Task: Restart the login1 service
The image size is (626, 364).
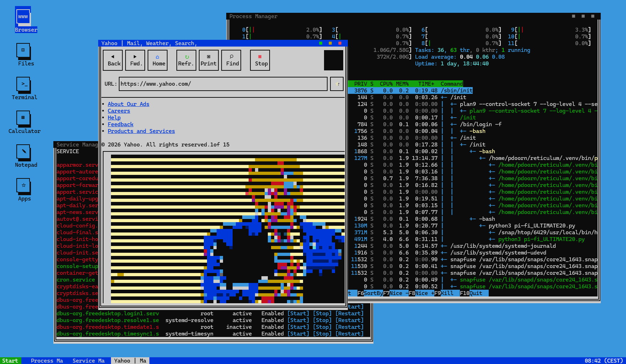Action: click(349, 314)
